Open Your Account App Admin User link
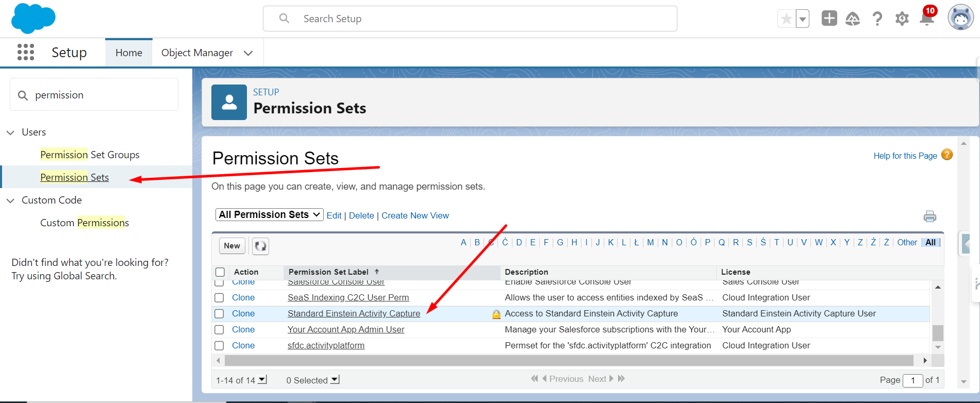Viewport: 980px width, 403px height. [x=346, y=330]
